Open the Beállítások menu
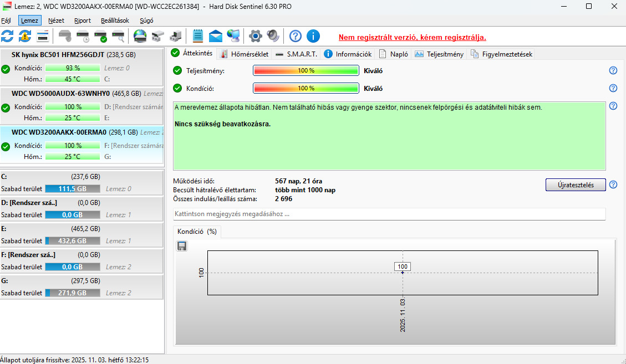626x364 pixels. [115, 20]
